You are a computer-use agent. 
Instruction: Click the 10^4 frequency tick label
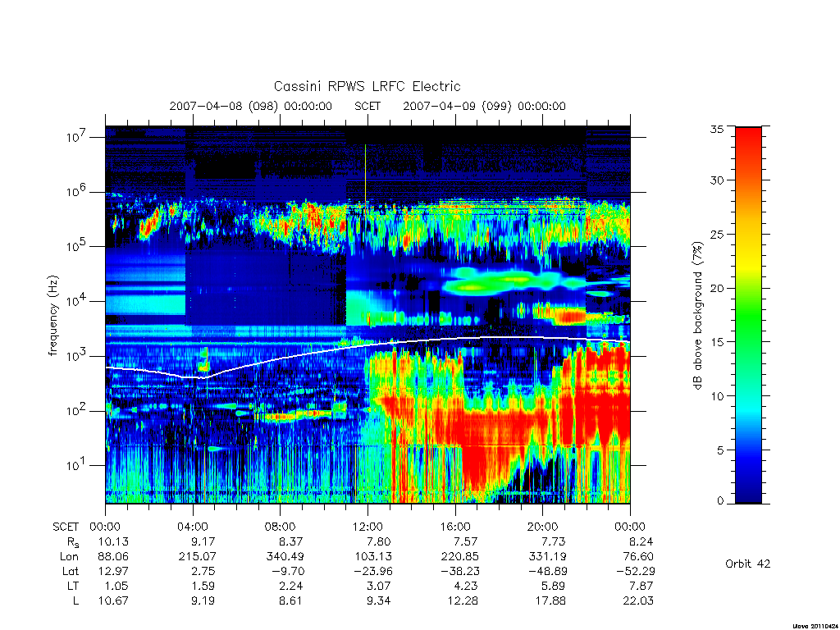(76, 301)
